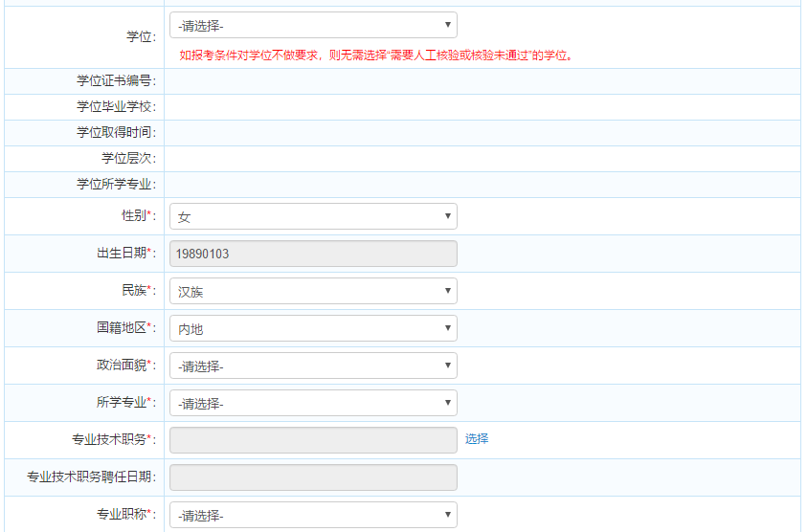Click the 学位层次 label text
This screenshot has width=808, height=532.
coord(128,158)
